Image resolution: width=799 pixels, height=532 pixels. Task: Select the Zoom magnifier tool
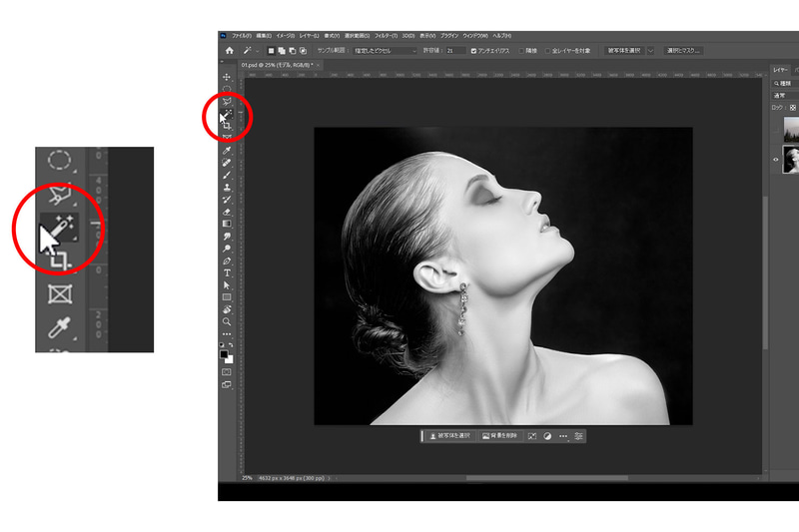coord(227,321)
